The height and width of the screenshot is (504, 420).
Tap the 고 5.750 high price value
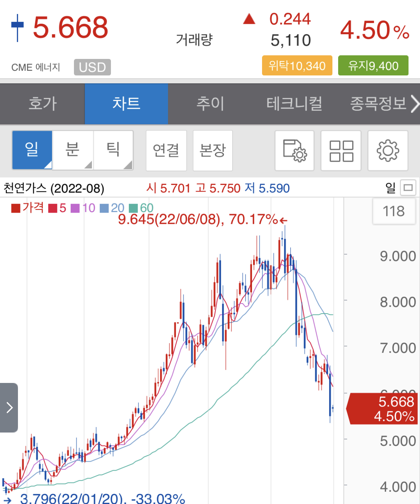pos(218,188)
